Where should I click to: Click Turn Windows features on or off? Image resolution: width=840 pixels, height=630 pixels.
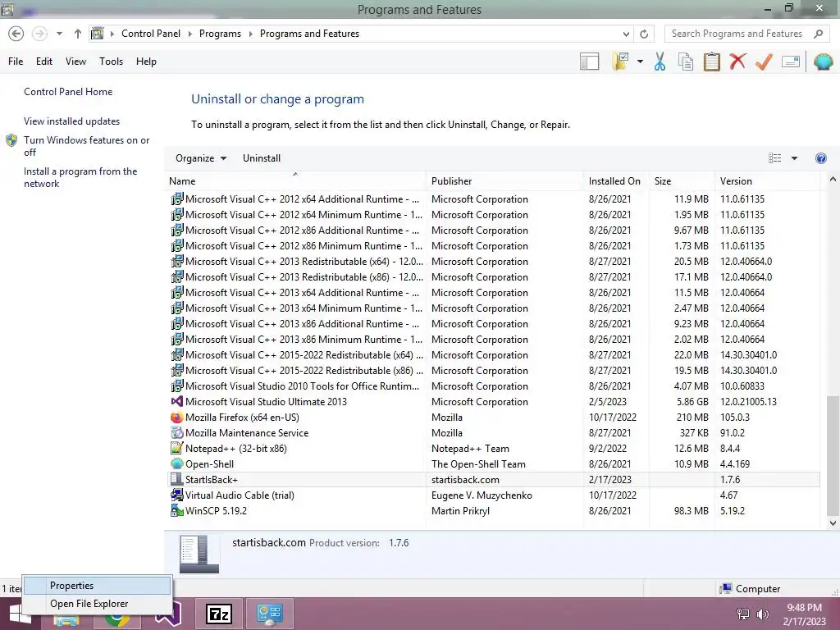click(87, 146)
